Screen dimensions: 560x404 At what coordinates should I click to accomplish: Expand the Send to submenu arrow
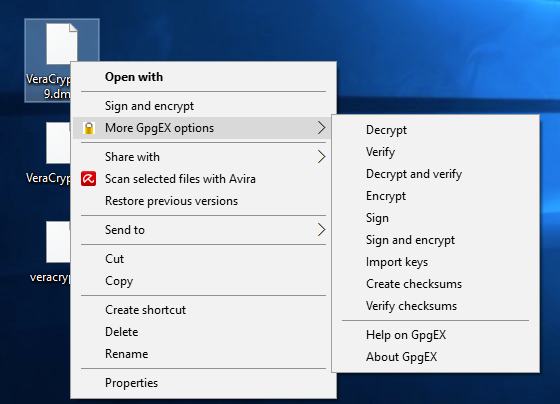321,230
